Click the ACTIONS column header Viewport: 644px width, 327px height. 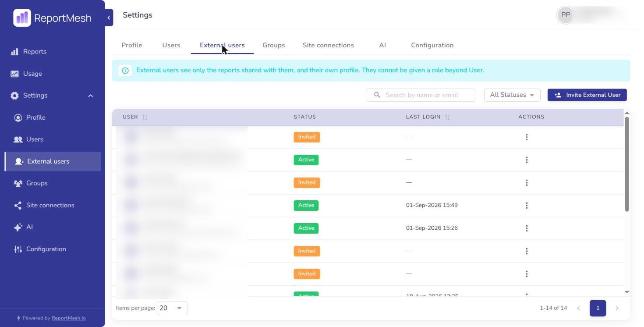(531, 117)
